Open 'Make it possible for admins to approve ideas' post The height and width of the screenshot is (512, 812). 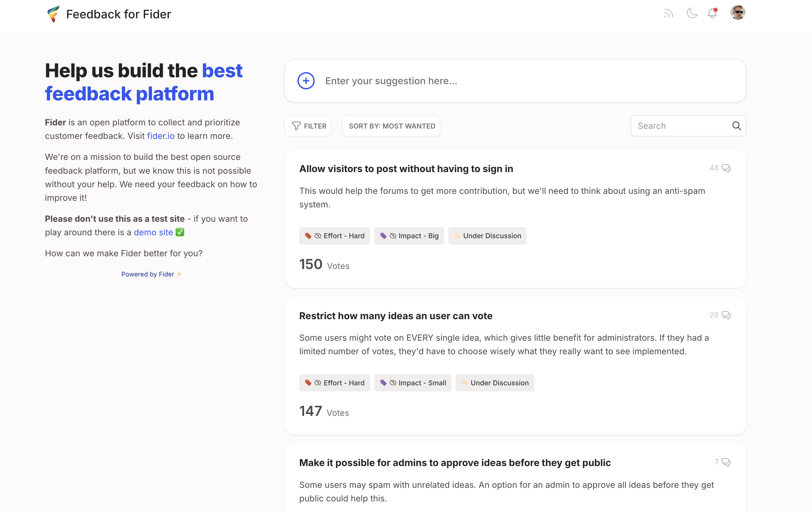pos(455,463)
